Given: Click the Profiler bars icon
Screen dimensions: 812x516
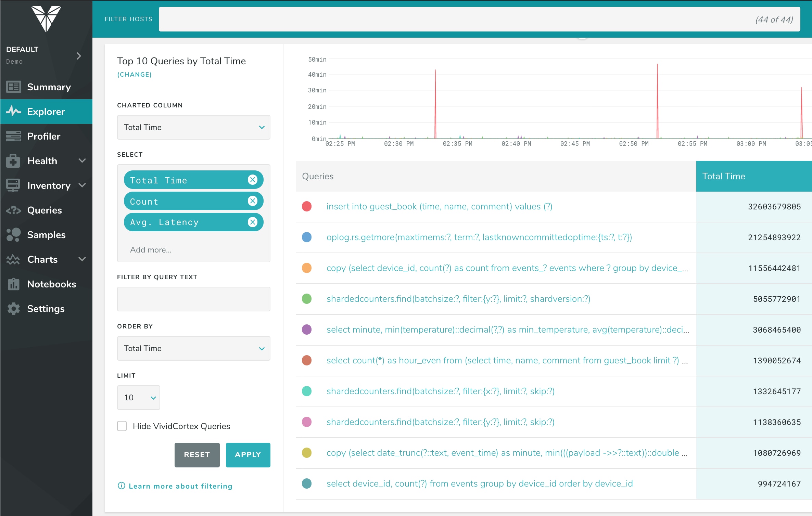Looking at the screenshot, I should pos(14,136).
